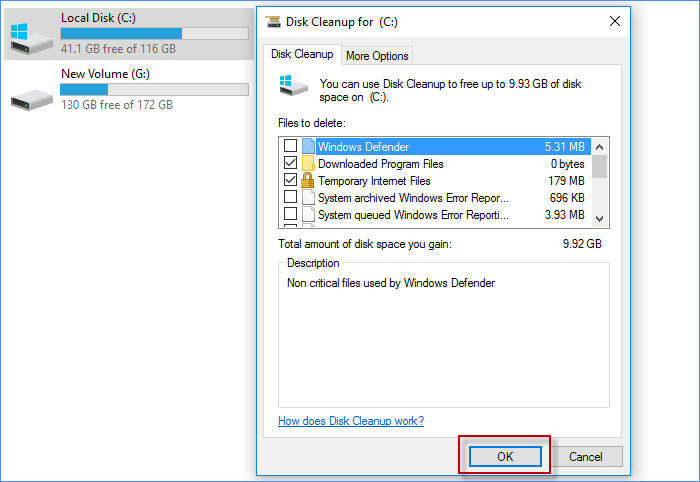
Task: Select the Downloaded Program Files label
Action: [380, 164]
